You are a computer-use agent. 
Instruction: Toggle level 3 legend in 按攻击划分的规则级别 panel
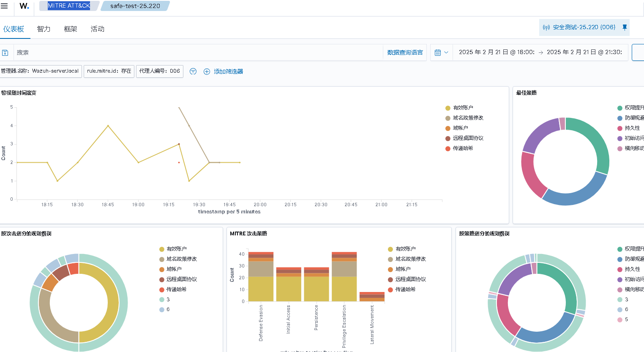point(168,300)
